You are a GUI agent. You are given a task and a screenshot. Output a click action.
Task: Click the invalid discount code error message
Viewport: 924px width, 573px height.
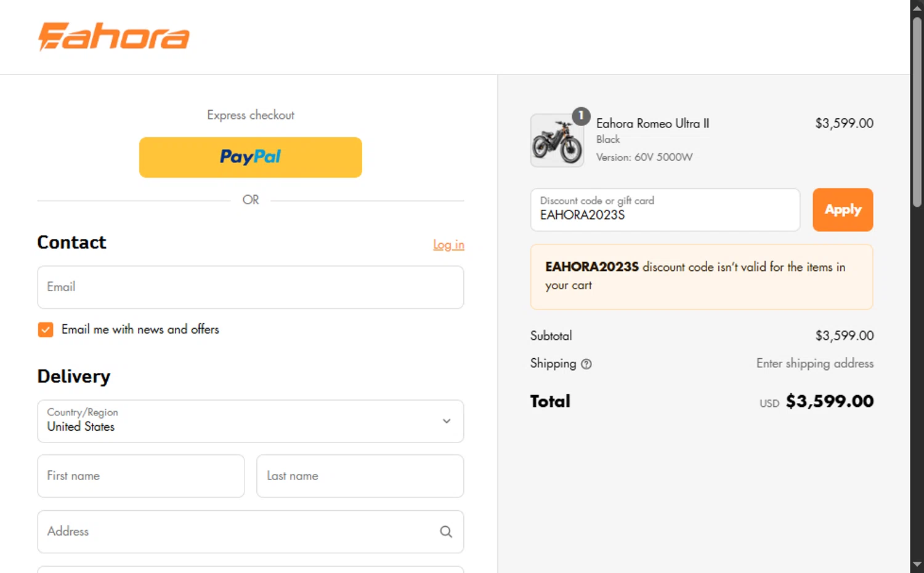[x=702, y=276]
